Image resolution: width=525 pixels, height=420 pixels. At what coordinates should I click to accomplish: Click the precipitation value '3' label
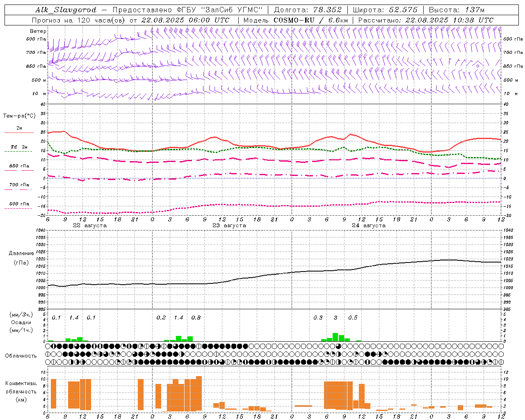[x=335, y=317]
